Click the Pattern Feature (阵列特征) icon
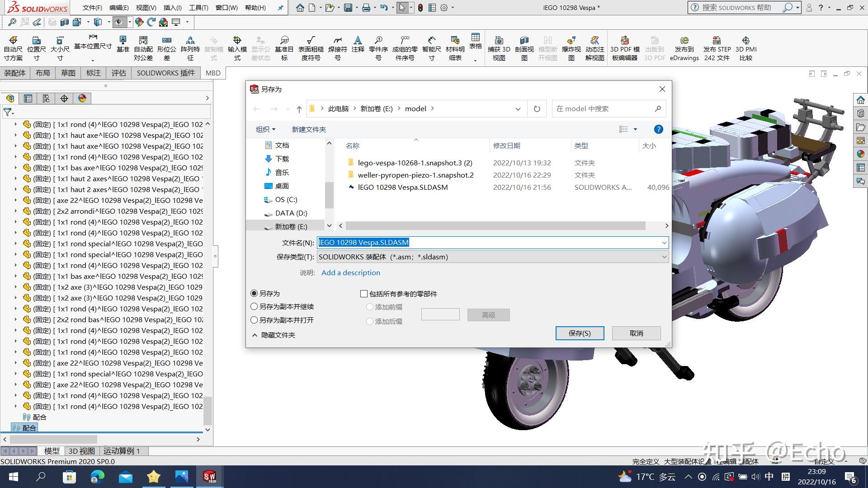Screen dimensions: 868x488 point(190,48)
